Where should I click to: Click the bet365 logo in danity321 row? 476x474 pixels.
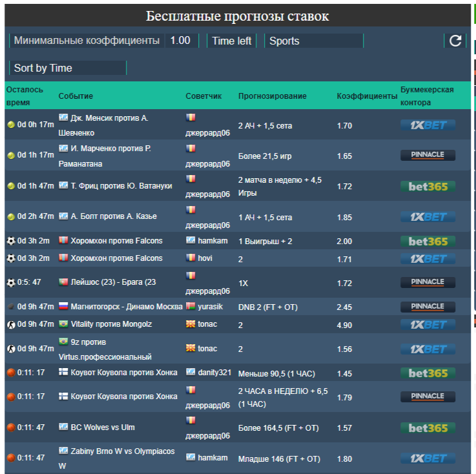[x=428, y=373]
